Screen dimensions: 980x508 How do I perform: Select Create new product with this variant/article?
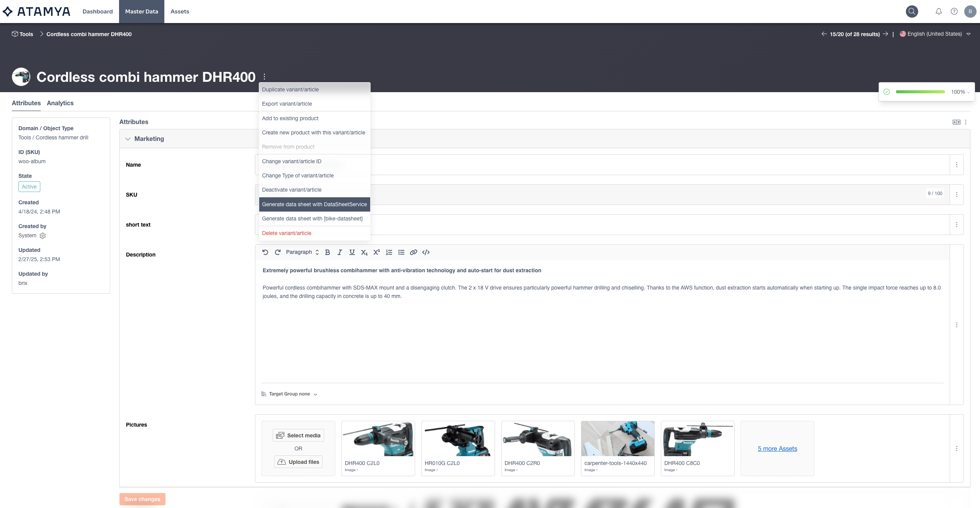(315, 132)
